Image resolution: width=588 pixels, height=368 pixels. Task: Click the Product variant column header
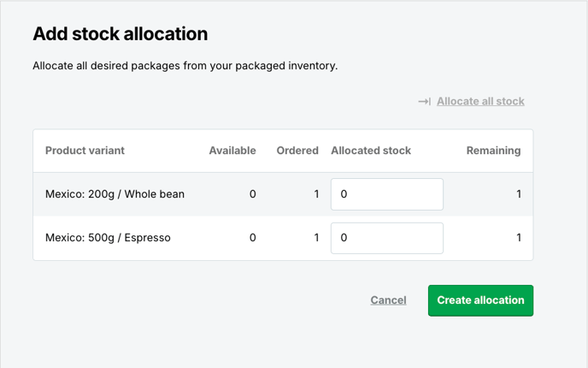click(x=85, y=151)
